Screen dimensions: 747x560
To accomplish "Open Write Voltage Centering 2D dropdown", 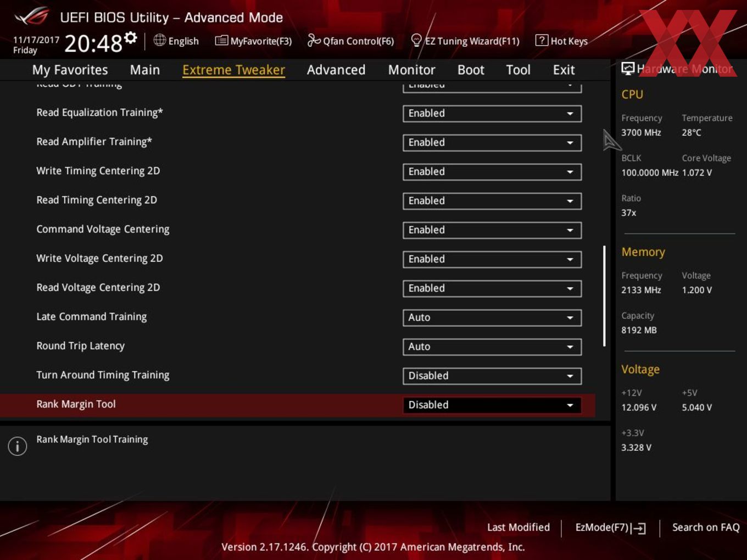I will (492, 259).
